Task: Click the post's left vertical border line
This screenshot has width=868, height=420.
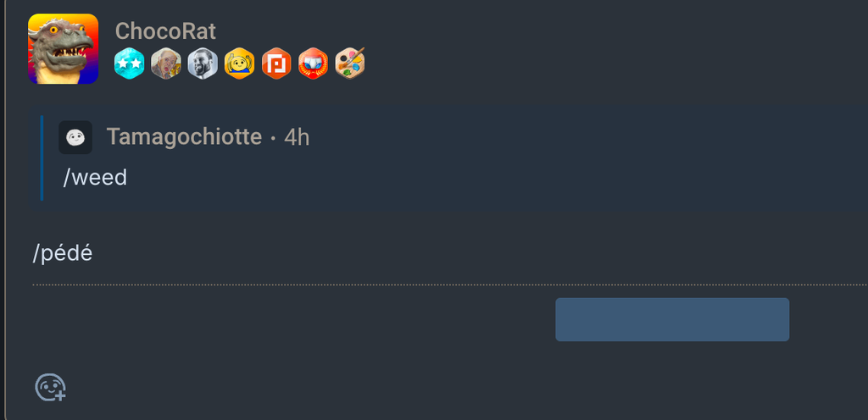Action: (5, 210)
